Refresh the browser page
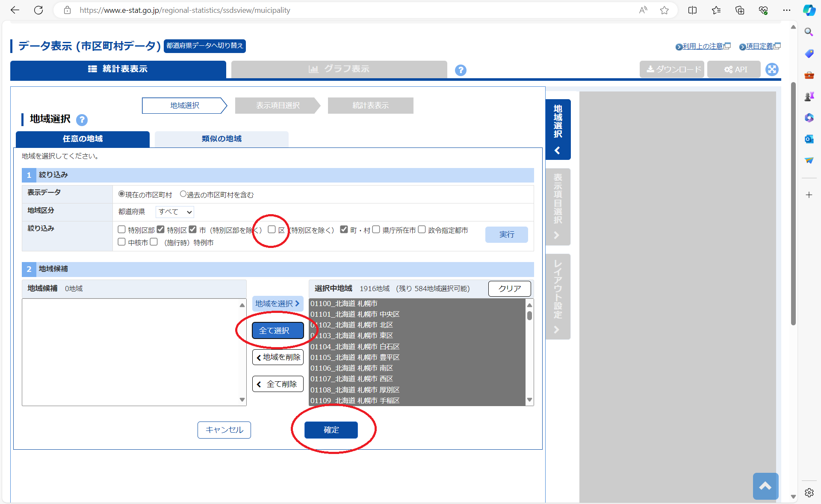The height and width of the screenshot is (504, 821). pos(38,10)
